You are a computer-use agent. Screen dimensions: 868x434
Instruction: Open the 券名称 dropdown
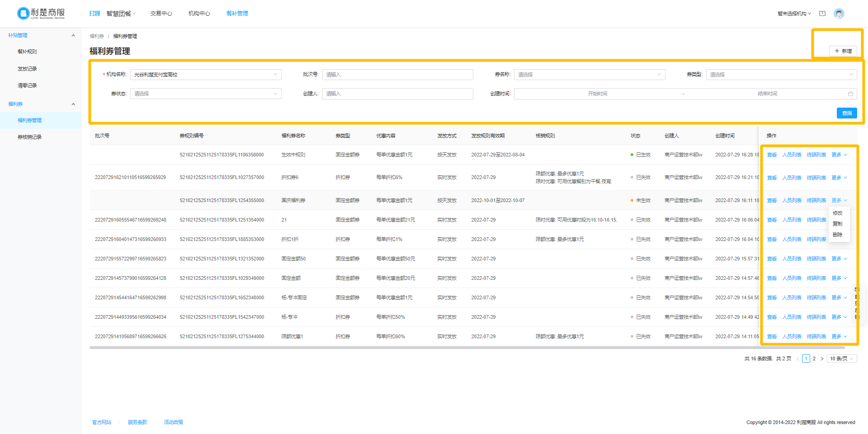click(590, 75)
